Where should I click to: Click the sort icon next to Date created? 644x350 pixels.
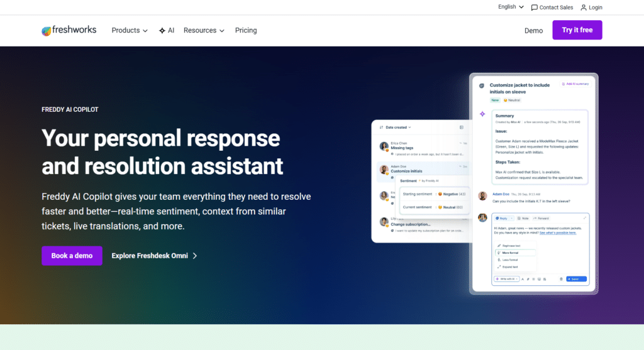(x=381, y=127)
